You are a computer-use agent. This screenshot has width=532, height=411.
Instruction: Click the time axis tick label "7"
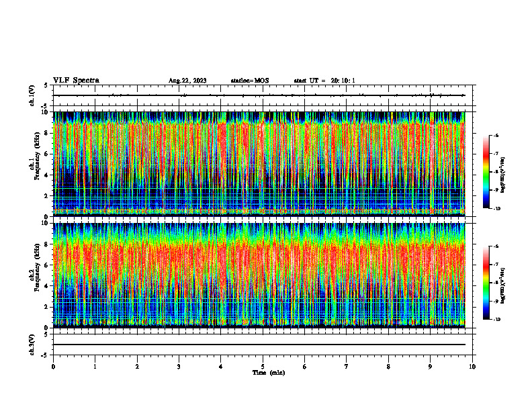pos(347,367)
